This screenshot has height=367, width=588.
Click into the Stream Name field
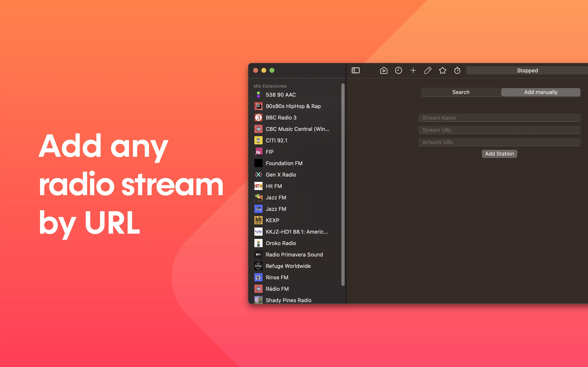point(499,118)
